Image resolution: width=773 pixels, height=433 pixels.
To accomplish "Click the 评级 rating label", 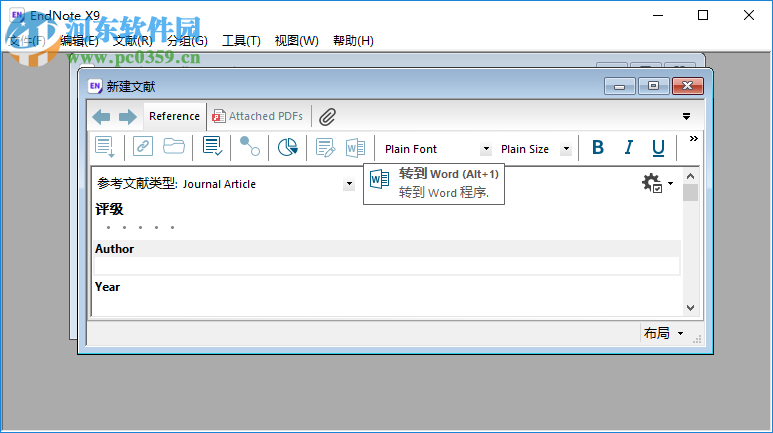I will coord(109,209).
